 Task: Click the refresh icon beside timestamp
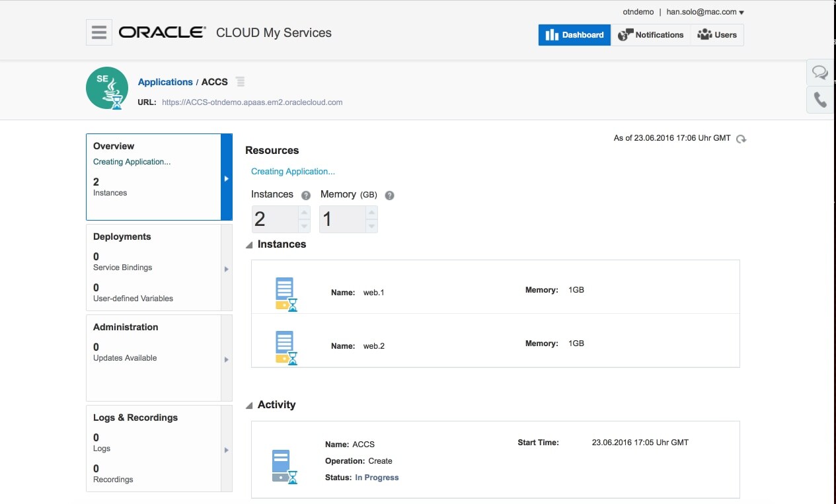741,139
